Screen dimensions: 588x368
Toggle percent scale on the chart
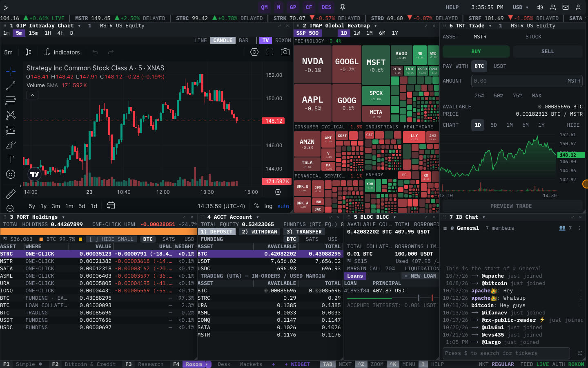[256, 206]
